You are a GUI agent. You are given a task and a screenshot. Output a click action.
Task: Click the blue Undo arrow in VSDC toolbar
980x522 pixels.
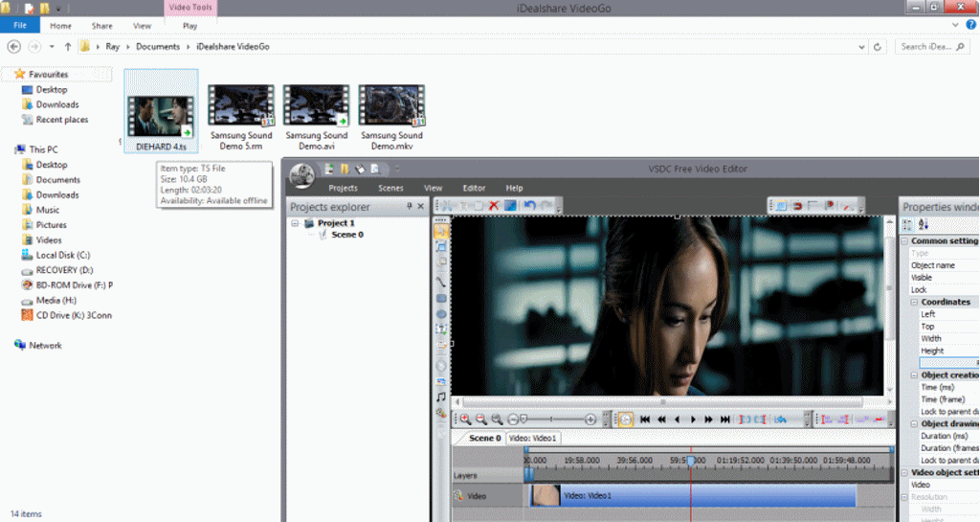tap(530, 206)
